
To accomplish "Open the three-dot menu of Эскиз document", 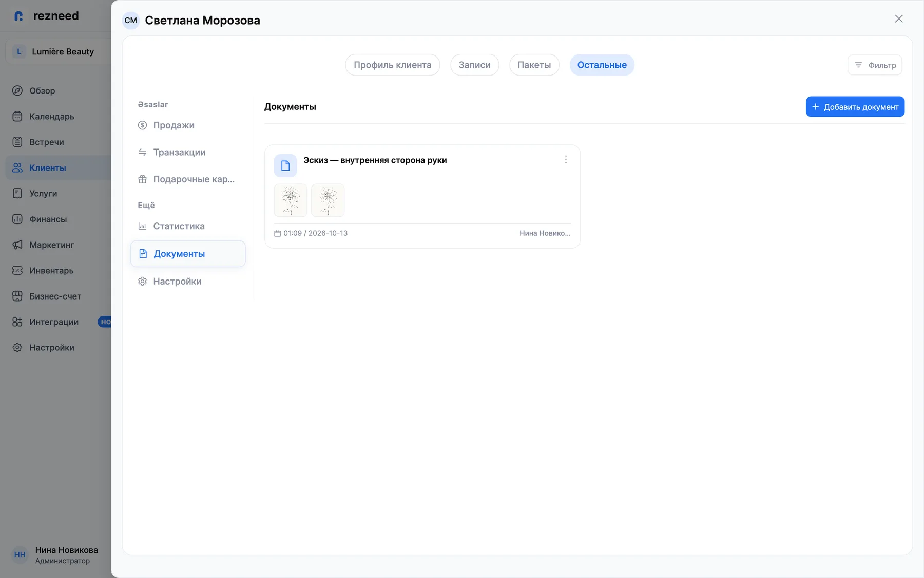I will click(566, 160).
